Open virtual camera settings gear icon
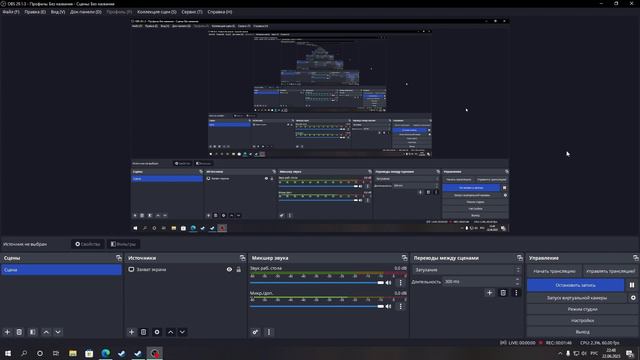 tap(633, 298)
